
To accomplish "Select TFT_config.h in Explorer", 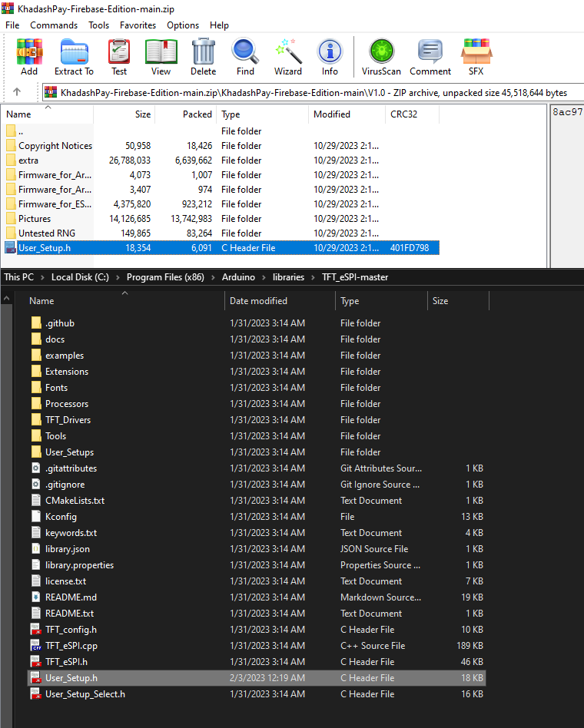I will click(257, 630).
